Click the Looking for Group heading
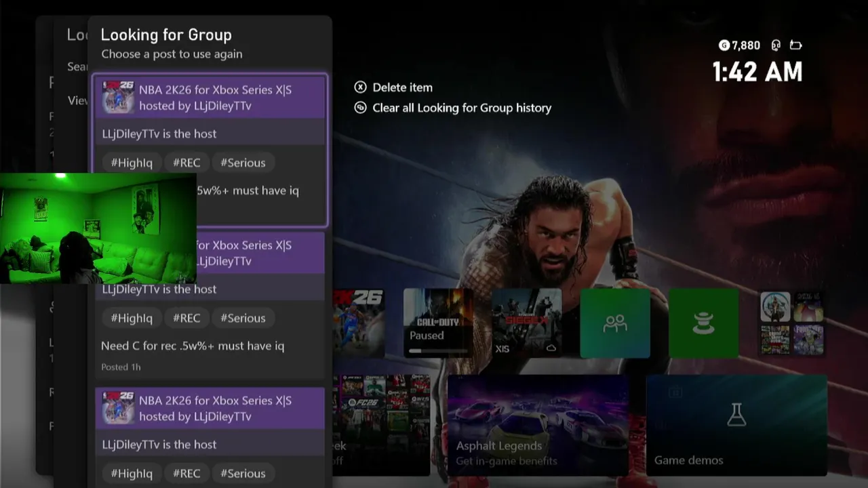Image resolution: width=868 pixels, height=488 pixels. coord(166,35)
